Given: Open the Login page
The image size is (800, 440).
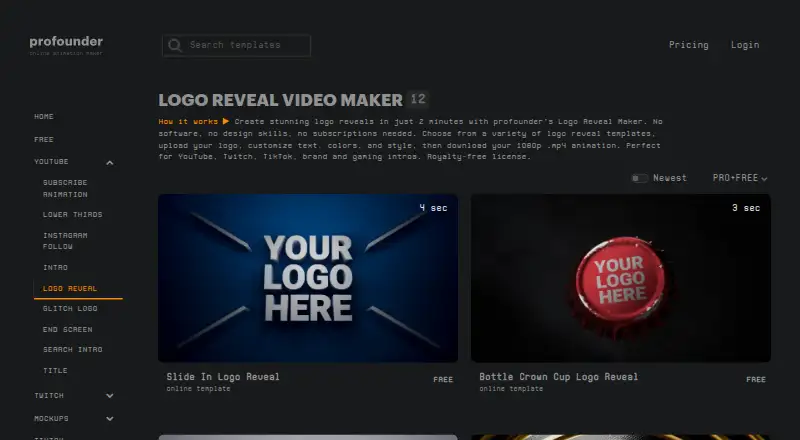Looking at the screenshot, I should point(745,45).
